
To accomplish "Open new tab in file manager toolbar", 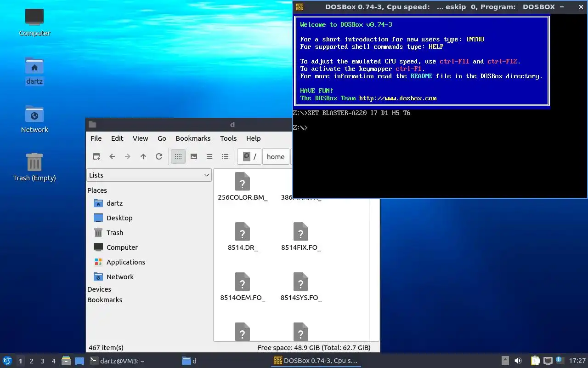I will pyautogui.click(x=96, y=156).
